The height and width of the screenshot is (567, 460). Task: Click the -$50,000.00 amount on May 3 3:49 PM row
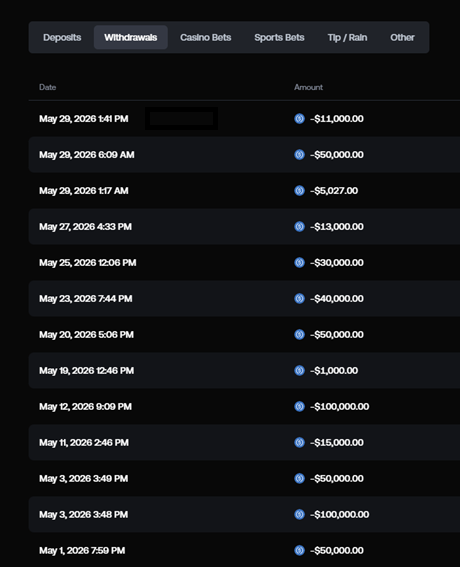[337, 478]
